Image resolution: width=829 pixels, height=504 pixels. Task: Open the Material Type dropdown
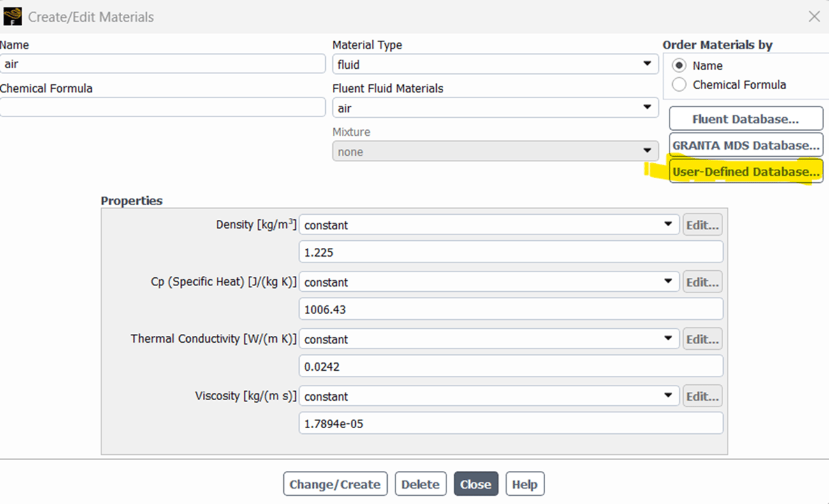click(646, 64)
